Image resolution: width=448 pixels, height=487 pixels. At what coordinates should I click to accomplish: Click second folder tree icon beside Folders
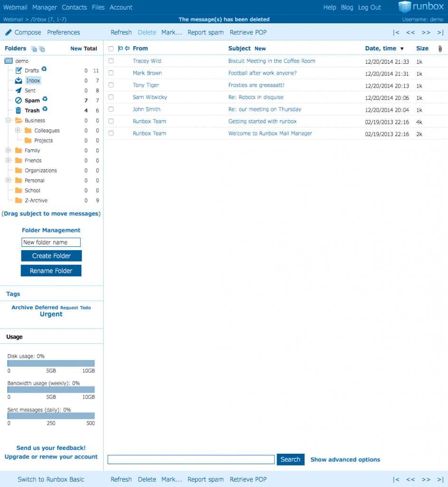point(42,49)
